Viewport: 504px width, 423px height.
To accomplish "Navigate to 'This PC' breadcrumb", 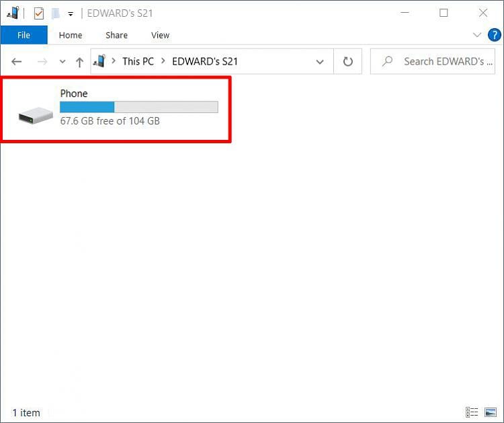I will 138,61.
